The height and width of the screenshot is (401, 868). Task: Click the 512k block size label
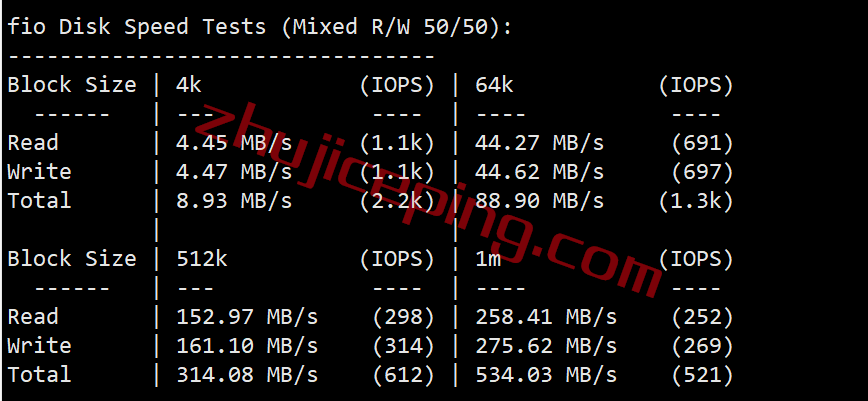(202, 259)
